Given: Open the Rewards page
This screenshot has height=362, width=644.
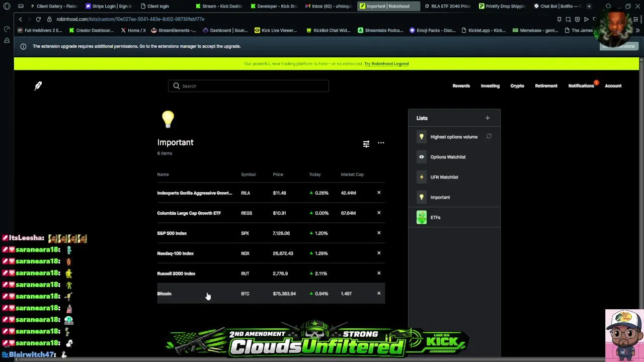Looking at the screenshot, I should 461,86.
